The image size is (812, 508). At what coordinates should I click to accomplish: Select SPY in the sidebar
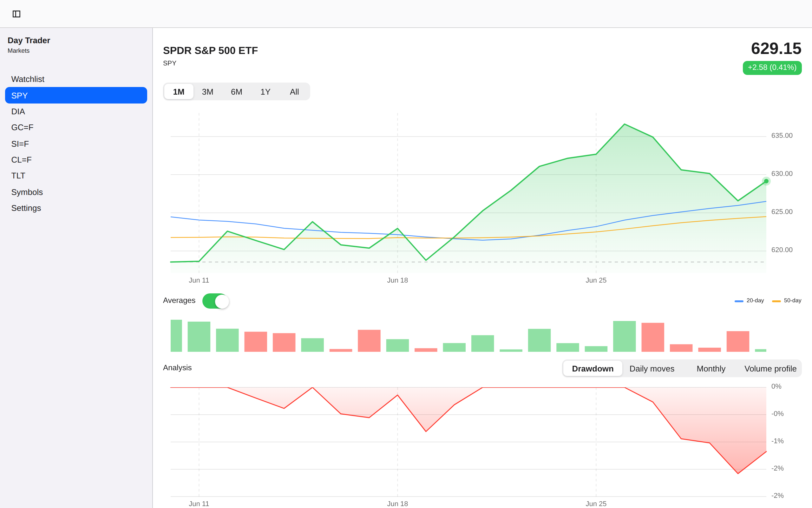(76, 96)
